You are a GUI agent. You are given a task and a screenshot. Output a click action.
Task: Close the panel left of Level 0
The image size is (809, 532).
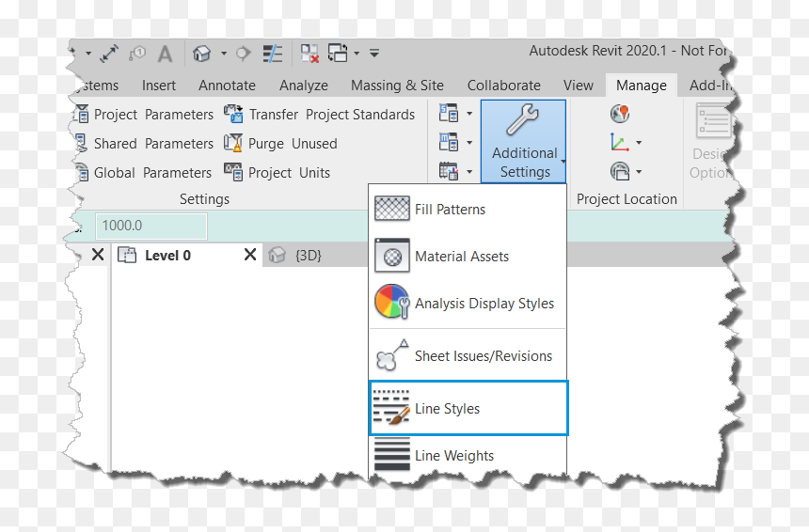pos(98,254)
